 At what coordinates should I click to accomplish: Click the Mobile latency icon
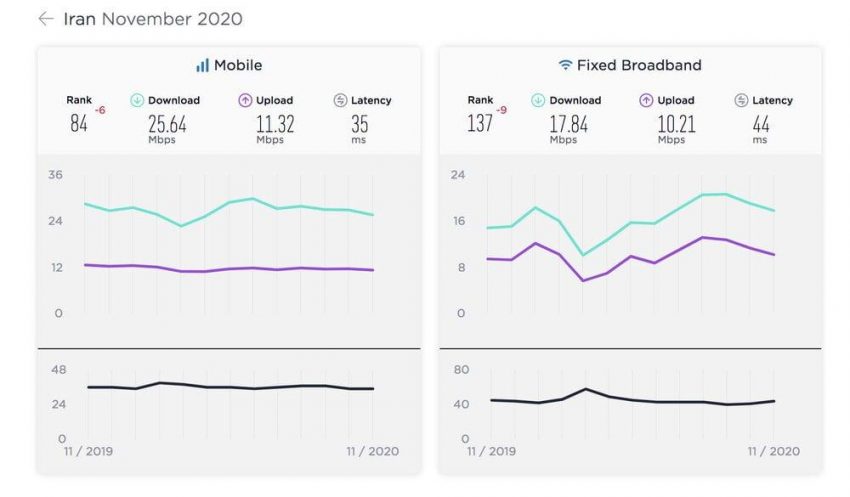[x=340, y=100]
